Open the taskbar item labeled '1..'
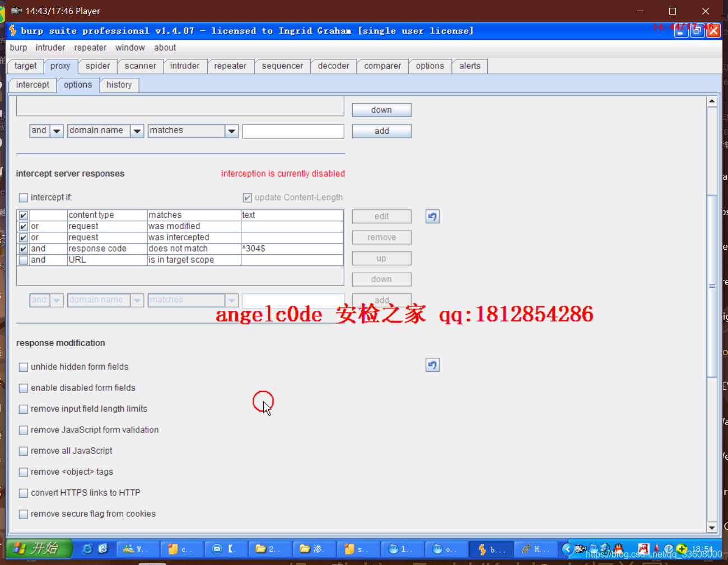This screenshot has width=728, height=565. pos(403,549)
